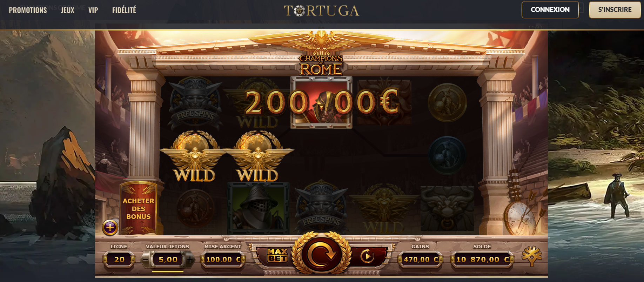Click the Valeur Jetons 5,00 field
Screen dimensions: 644x282
point(168,260)
